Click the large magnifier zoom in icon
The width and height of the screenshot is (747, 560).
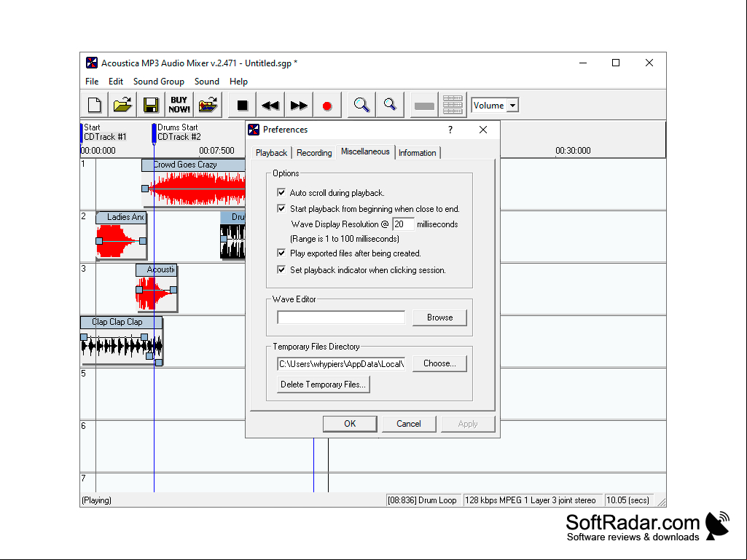(361, 105)
